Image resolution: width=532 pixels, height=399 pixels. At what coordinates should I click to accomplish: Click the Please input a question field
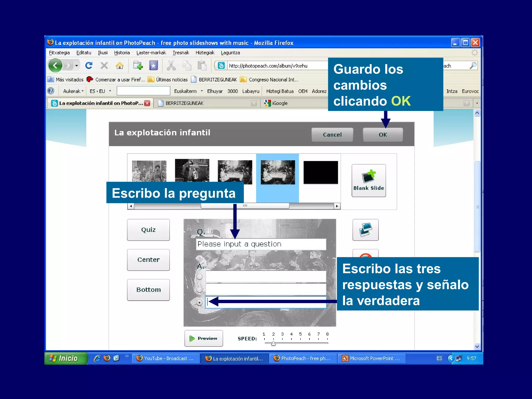tap(261, 244)
